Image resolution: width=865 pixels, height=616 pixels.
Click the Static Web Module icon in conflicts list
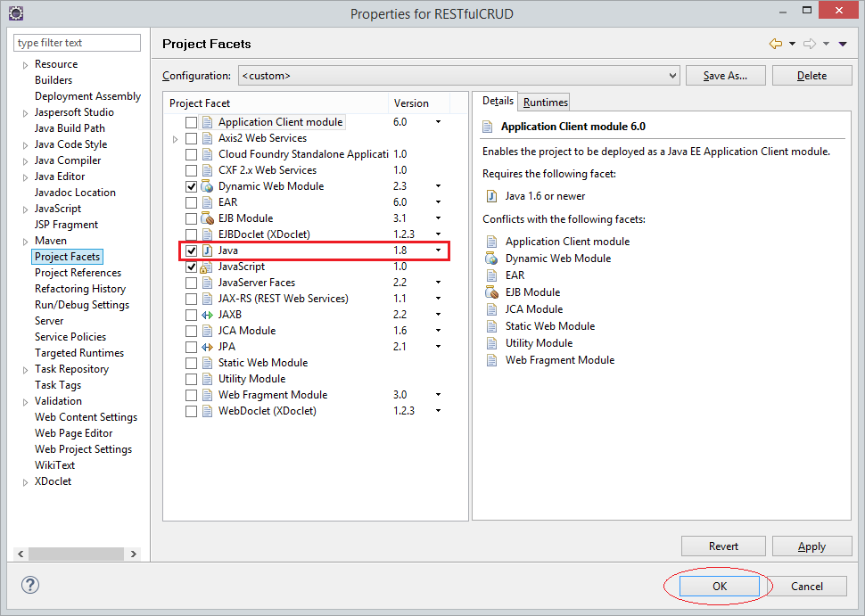tap(491, 326)
